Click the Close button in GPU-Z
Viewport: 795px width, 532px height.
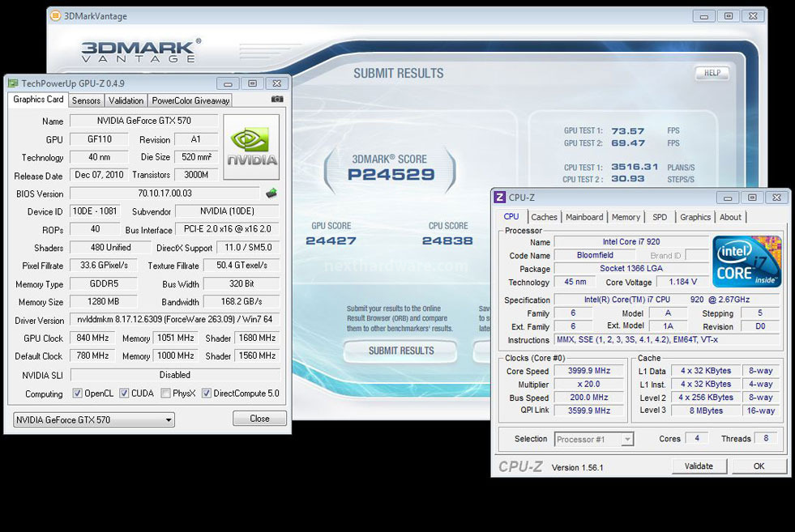pos(259,419)
